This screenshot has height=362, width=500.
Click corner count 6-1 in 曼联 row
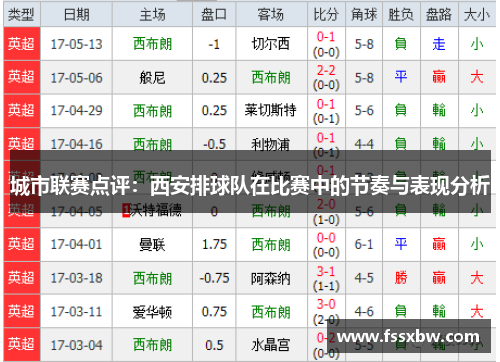pyautogui.click(x=364, y=244)
